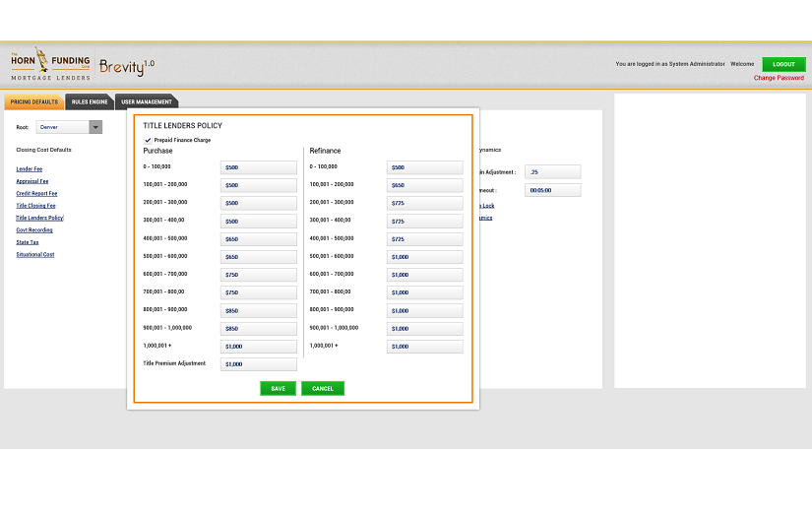Click the Closing Cost Defaults label

[x=43, y=150]
